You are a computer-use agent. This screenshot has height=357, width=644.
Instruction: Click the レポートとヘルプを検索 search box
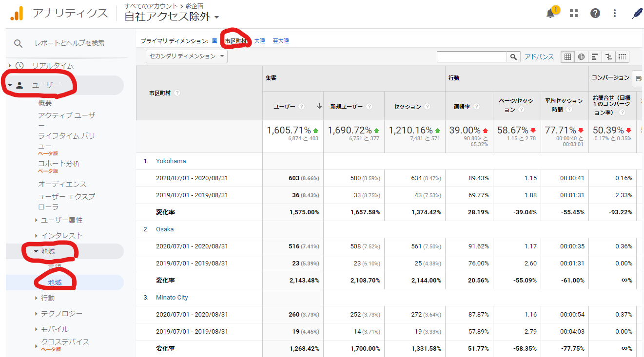69,43
